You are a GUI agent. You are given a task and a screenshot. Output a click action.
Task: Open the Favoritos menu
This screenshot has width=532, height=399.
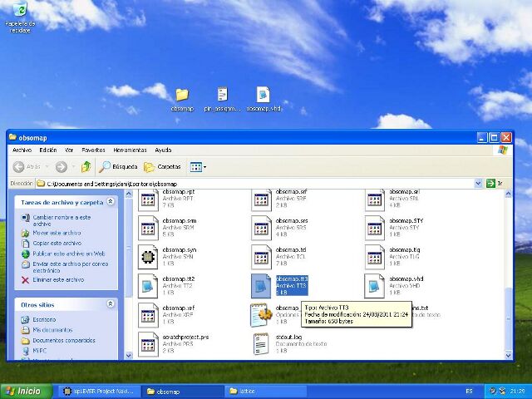(93, 150)
